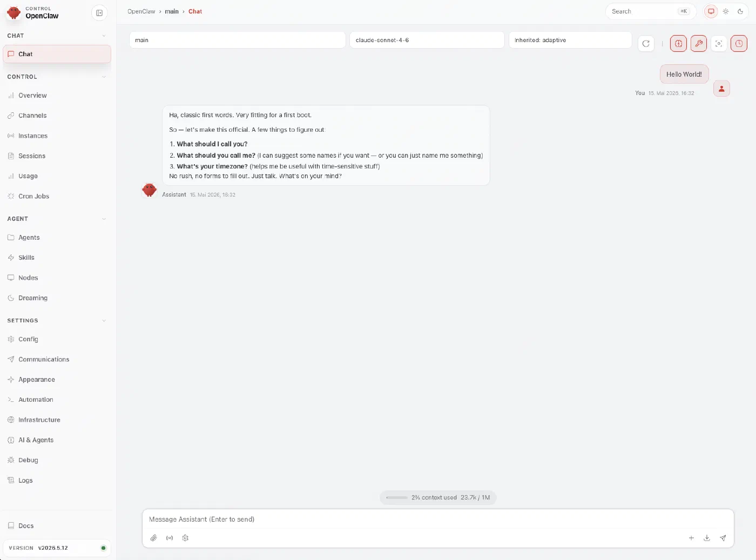The width and height of the screenshot is (756, 560).
Task: Open the Docs link
Action: click(x=57, y=526)
